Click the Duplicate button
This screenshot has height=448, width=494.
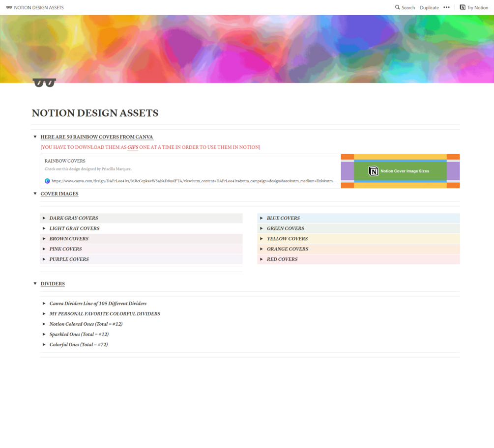coord(429,7)
